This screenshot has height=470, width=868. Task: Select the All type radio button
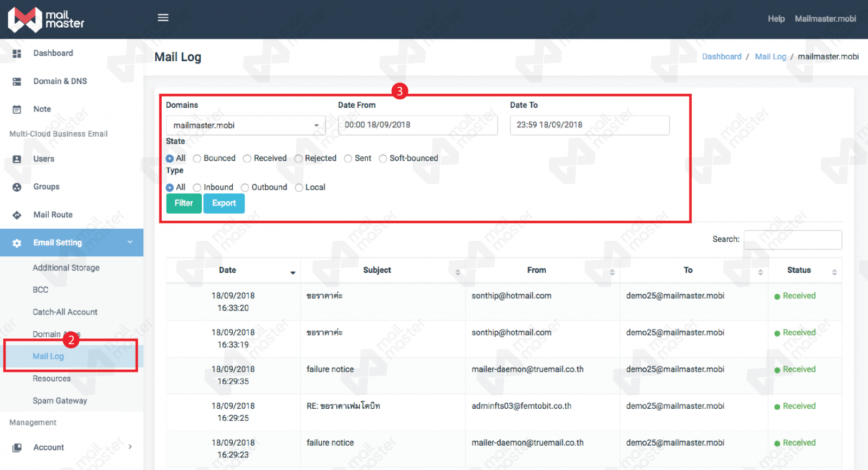[170, 188]
